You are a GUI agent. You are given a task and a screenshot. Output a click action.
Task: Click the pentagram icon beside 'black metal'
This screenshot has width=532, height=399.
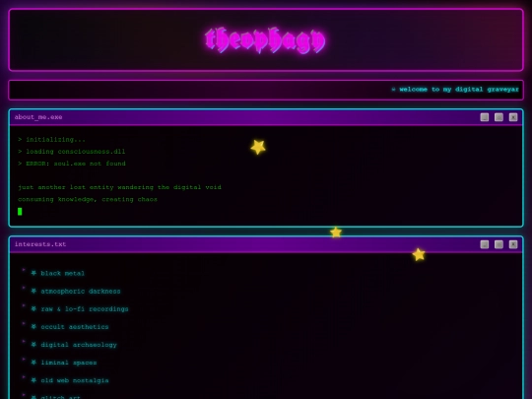click(x=33, y=273)
